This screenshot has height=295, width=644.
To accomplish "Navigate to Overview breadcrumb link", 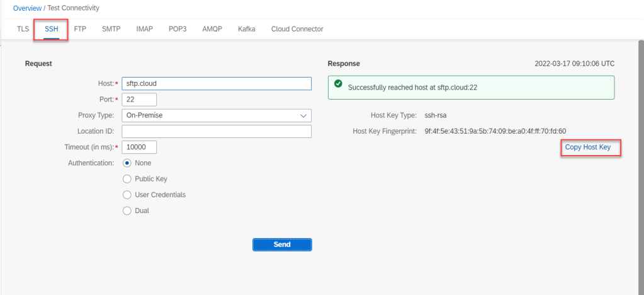I will (26, 8).
